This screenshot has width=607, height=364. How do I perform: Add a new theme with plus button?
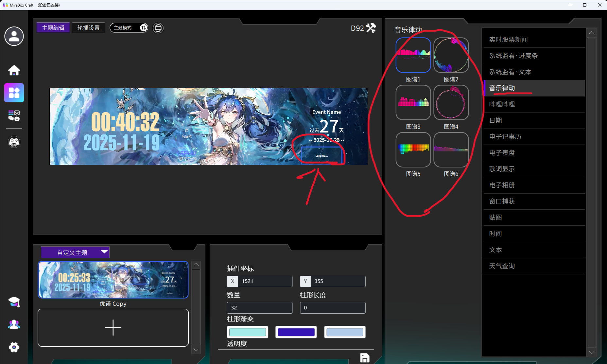click(x=113, y=328)
